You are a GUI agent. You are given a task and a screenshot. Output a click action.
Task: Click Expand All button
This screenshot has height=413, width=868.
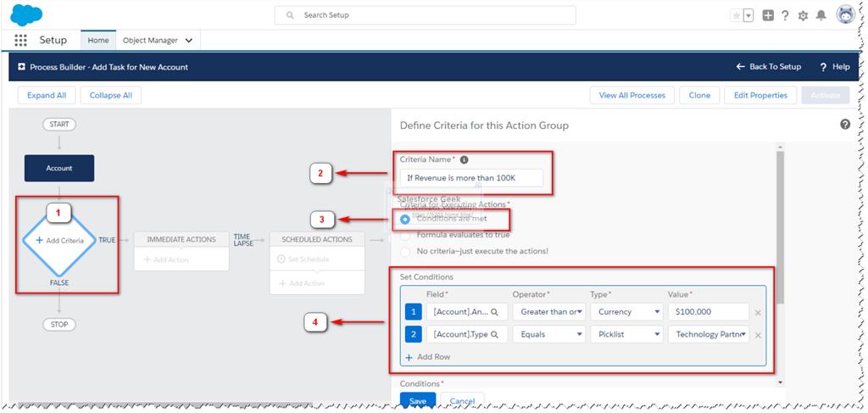(47, 95)
